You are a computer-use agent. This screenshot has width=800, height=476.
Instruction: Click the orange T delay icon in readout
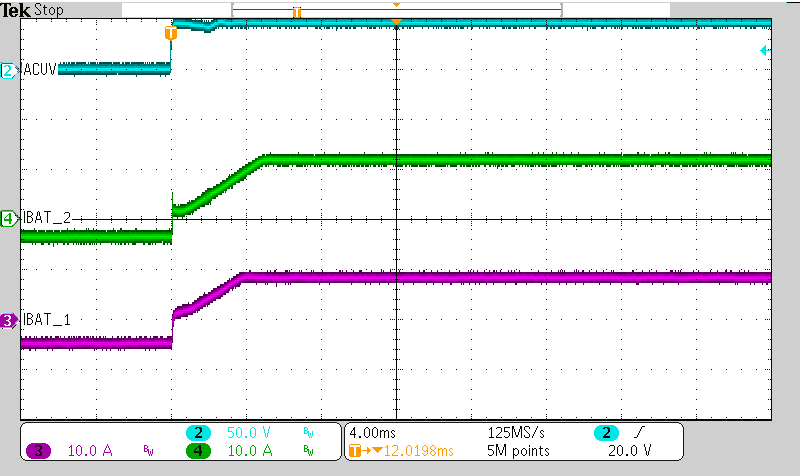[355, 450]
